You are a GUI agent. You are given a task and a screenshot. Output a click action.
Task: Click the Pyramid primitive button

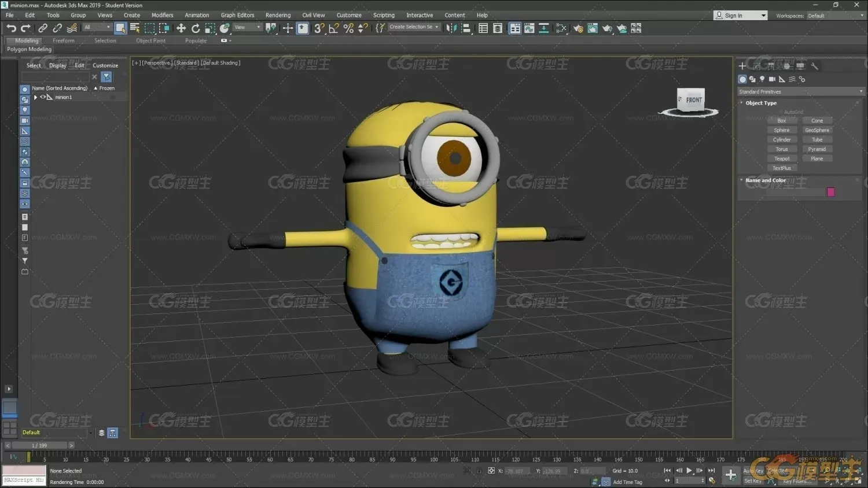817,149
